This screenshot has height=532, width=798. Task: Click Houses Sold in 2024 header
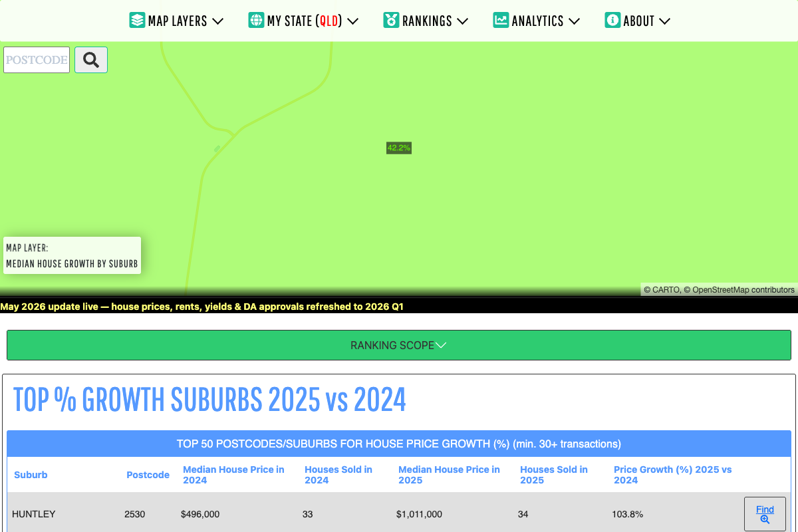[x=338, y=475]
